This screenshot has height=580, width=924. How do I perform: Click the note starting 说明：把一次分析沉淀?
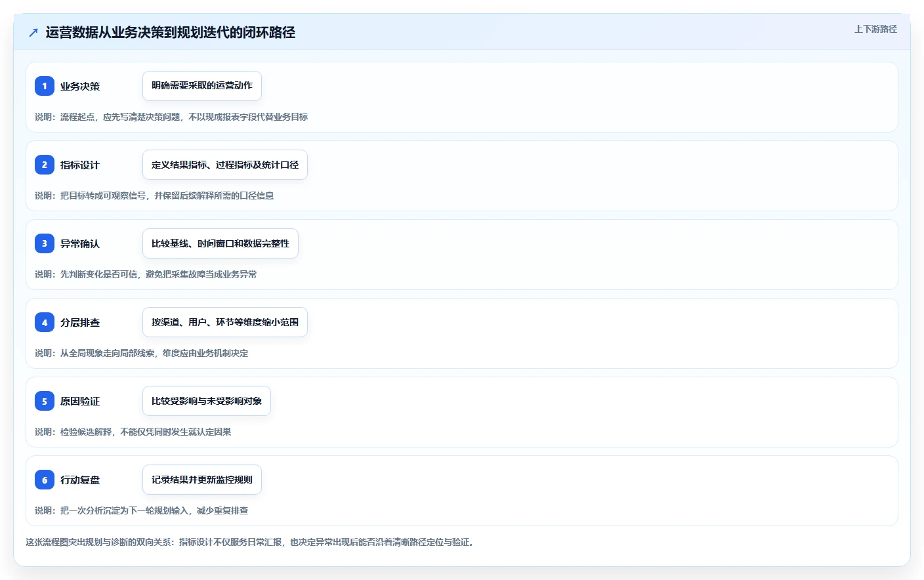tap(142, 510)
